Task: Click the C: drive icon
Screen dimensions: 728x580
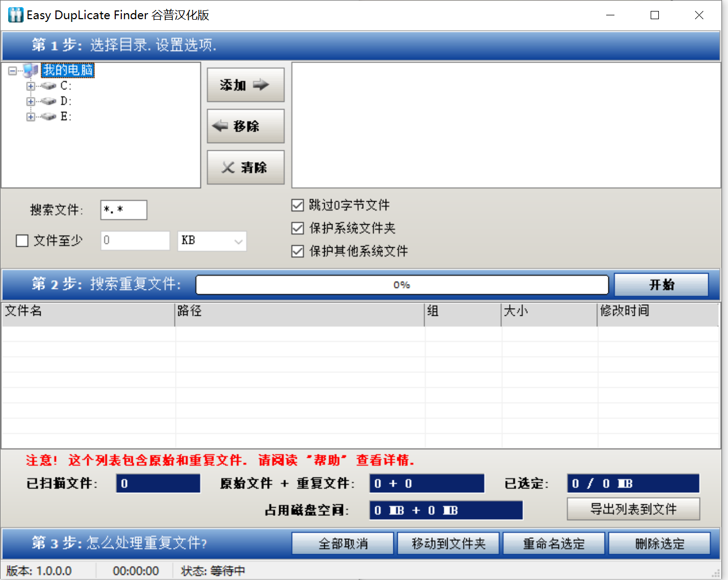Action: click(x=48, y=86)
